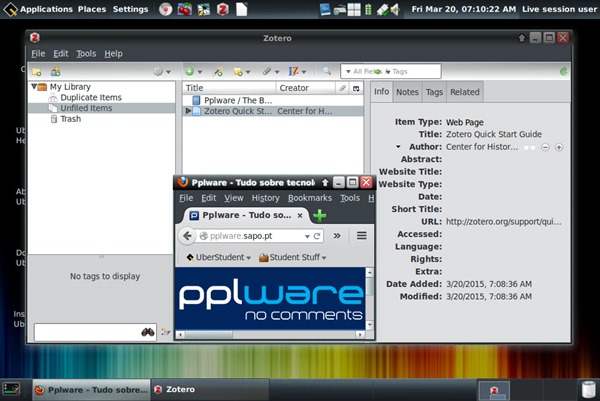Show more Firefox toolbar items chevron

[337, 236]
